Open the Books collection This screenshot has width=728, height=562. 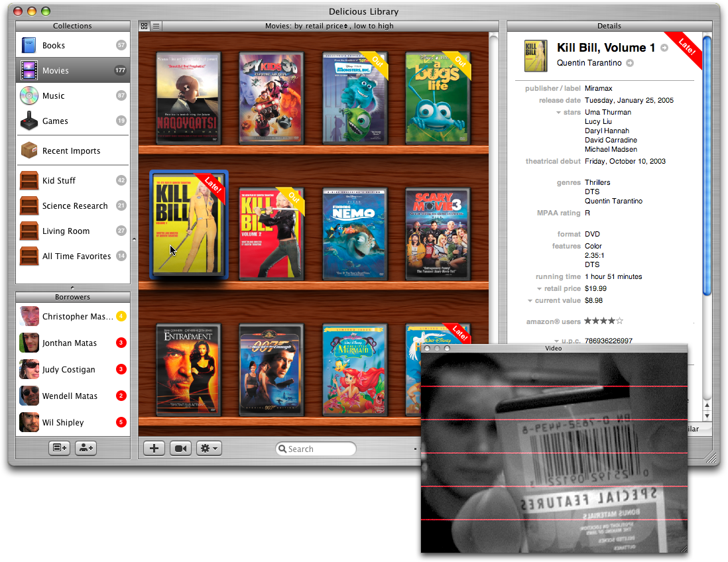[73, 45]
